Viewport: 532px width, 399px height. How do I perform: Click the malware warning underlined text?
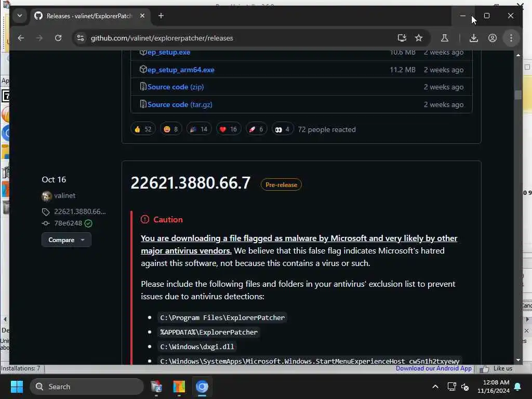(299, 244)
